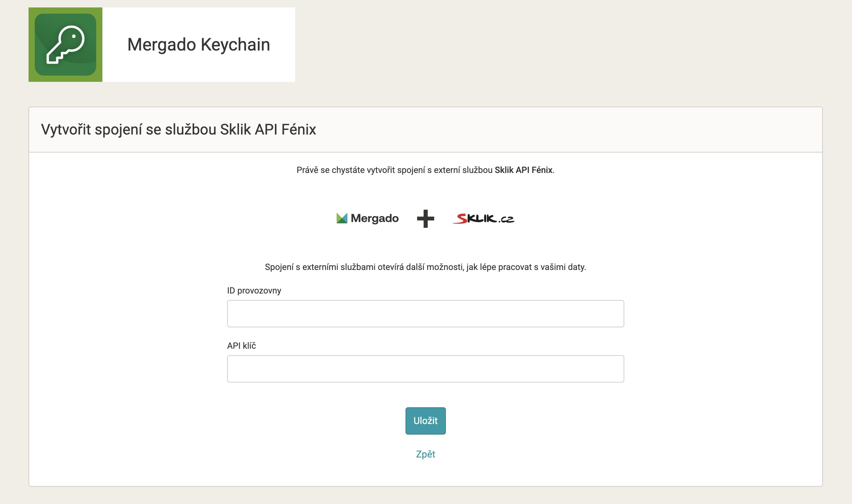Screen dimensions: 852x504
Task: Focus the API klíč input field
Action: (425, 369)
